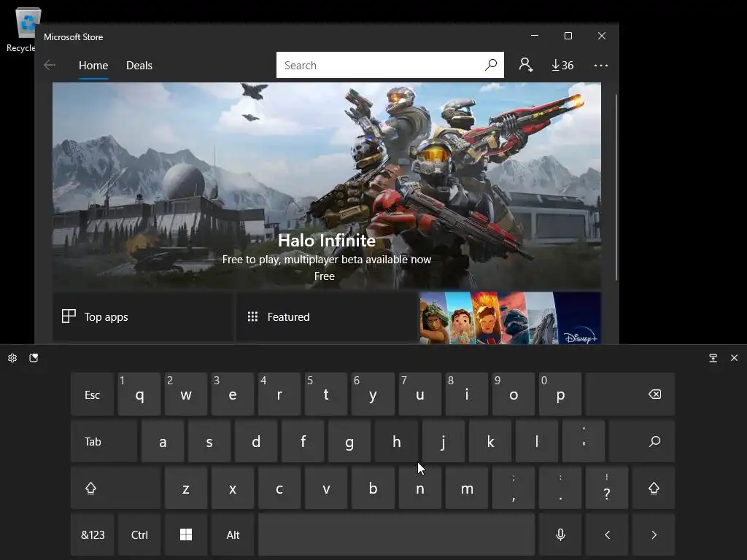The width and height of the screenshot is (747, 560).
Task: Open the clipboard icon on the touch keyboard
Action: [x=34, y=357]
